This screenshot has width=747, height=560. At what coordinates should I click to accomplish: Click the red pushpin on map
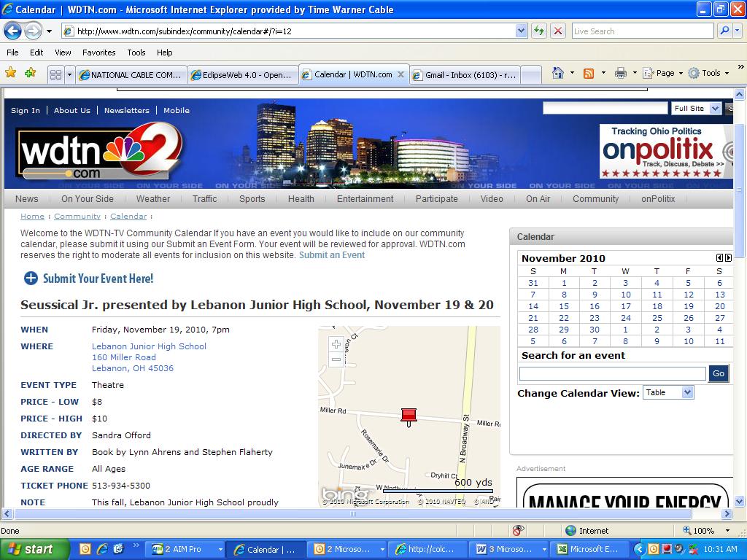(409, 416)
